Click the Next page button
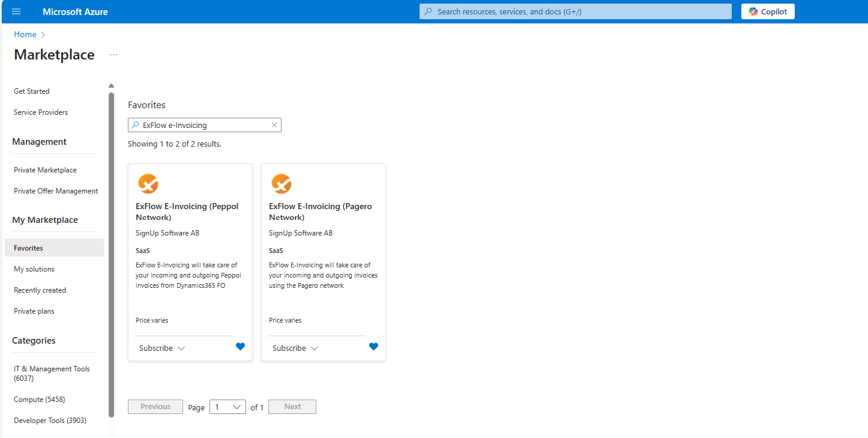 tap(292, 407)
